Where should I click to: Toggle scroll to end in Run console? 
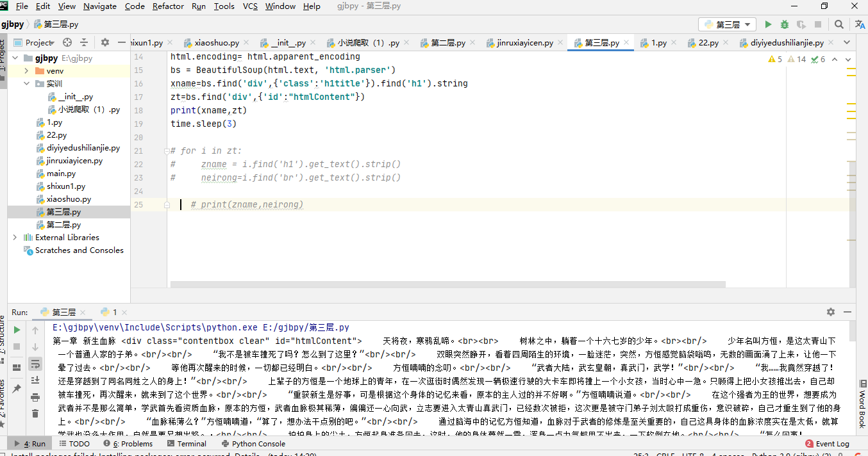pyautogui.click(x=35, y=380)
